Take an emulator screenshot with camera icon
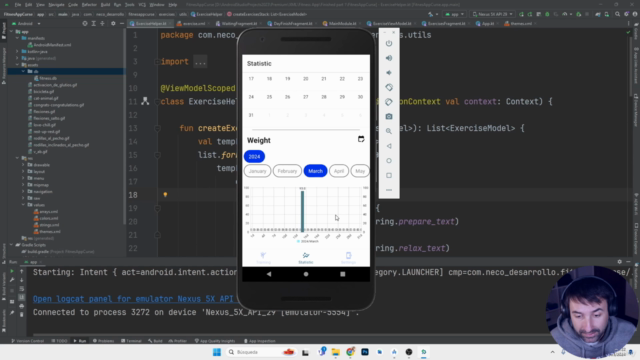Screen dimensions: 640x360 [389, 117]
